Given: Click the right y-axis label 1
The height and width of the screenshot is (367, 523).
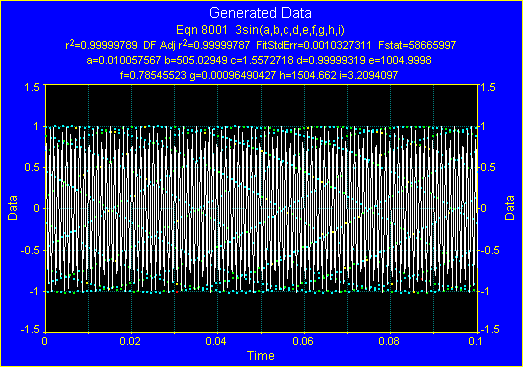Looking at the screenshot, I should 482,126.
